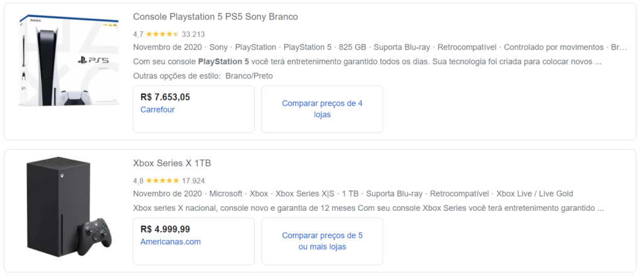The image size is (644, 280).
Task: Click Comparar preços de 4 lojas
Action: click(x=322, y=109)
